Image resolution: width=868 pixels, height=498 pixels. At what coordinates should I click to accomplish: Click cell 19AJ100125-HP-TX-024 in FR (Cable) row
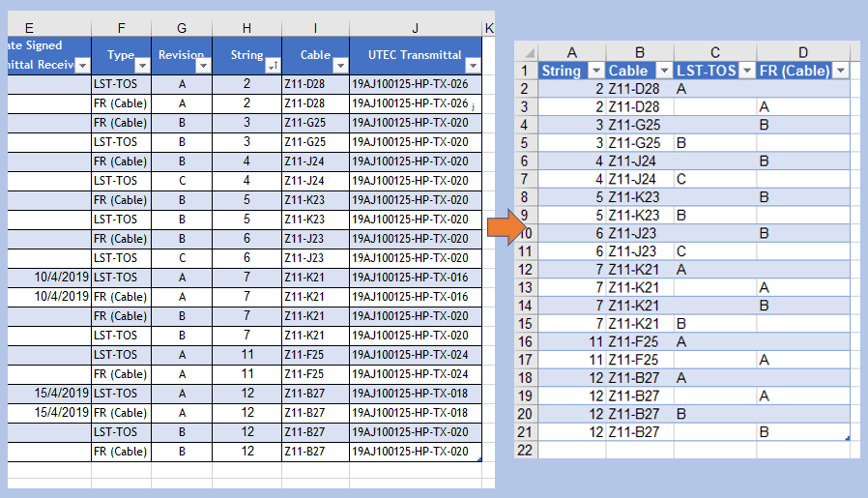pyautogui.click(x=416, y=374)
